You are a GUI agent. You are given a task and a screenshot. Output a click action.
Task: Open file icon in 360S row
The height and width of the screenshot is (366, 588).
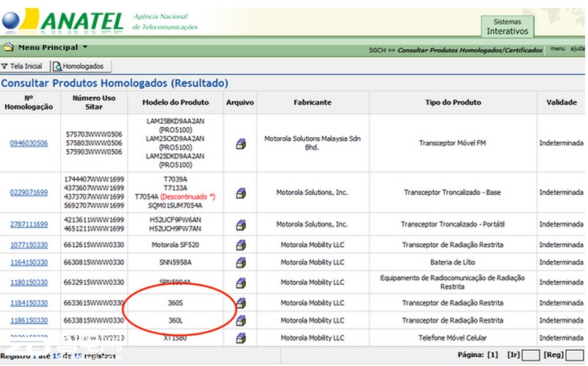(241, 303)
